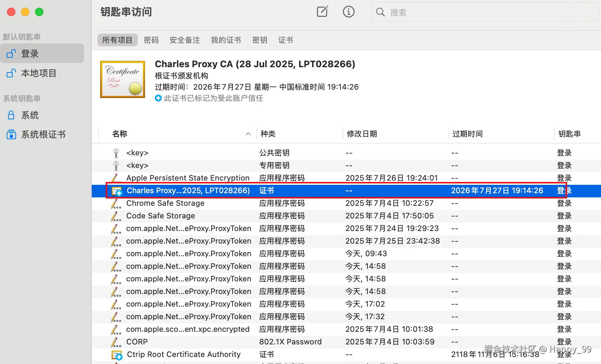Select the Charles Proxy...2025, LPT028266) row
The image size is (601, 364).
pyautogui.click(x=346, y=191)
